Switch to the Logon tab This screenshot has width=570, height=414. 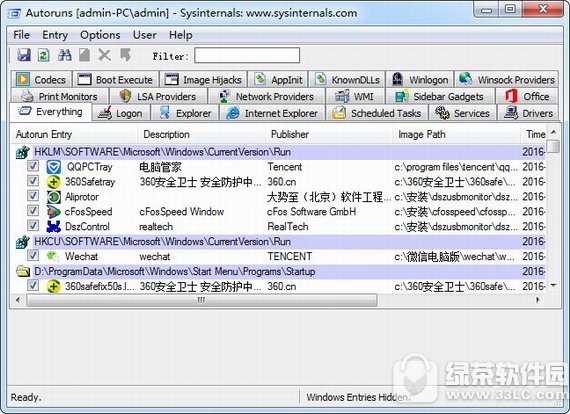[x=121, y=113]
